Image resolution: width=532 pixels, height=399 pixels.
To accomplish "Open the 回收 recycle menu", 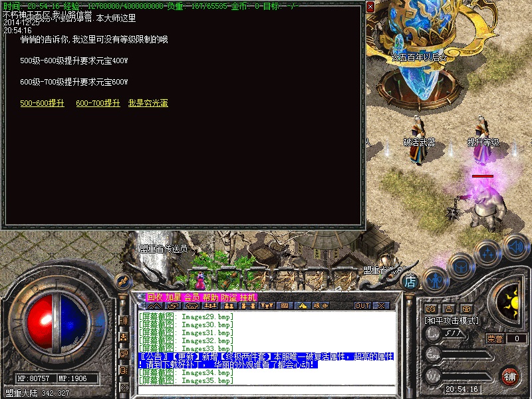I will [154, 297].
